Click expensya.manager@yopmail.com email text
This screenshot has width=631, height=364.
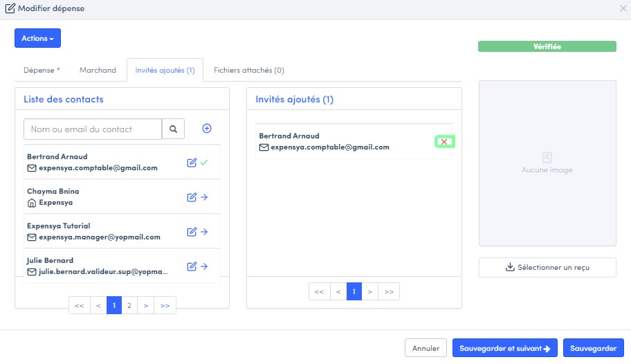tap(100, 237)
